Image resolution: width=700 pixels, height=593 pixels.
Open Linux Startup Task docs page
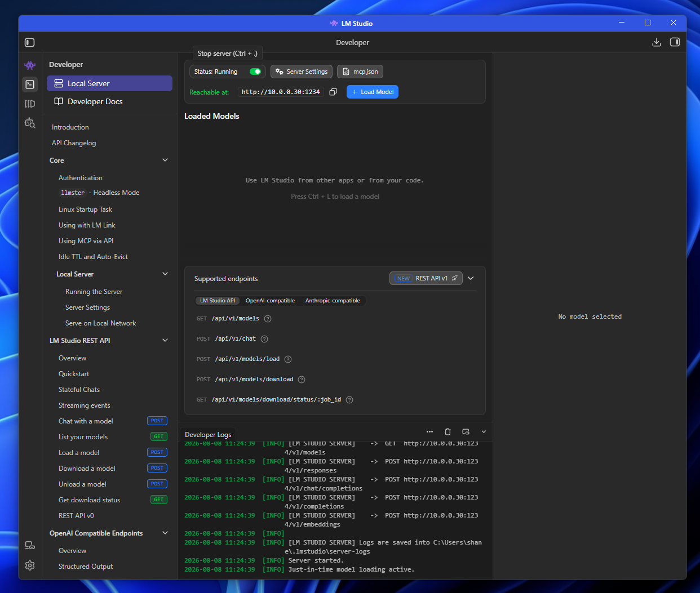tap(85, 209)
